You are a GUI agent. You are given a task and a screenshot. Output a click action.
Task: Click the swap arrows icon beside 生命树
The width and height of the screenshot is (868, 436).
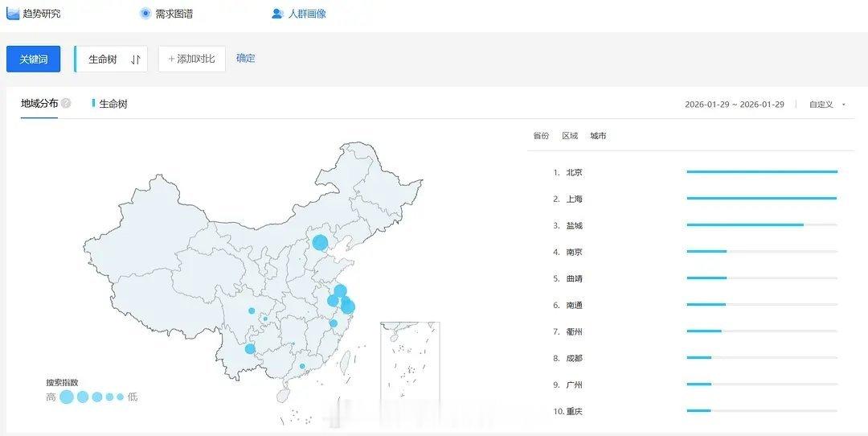click(x=136, y=59)
